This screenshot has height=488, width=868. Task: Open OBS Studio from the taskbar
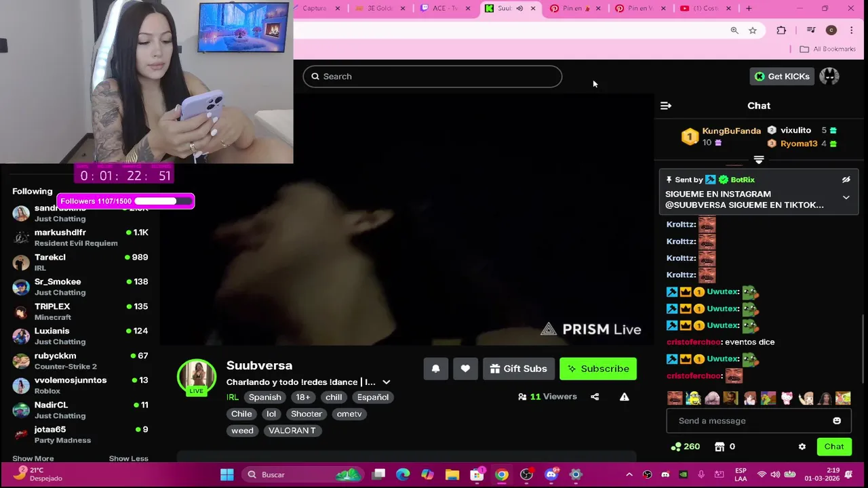point(526,474)
